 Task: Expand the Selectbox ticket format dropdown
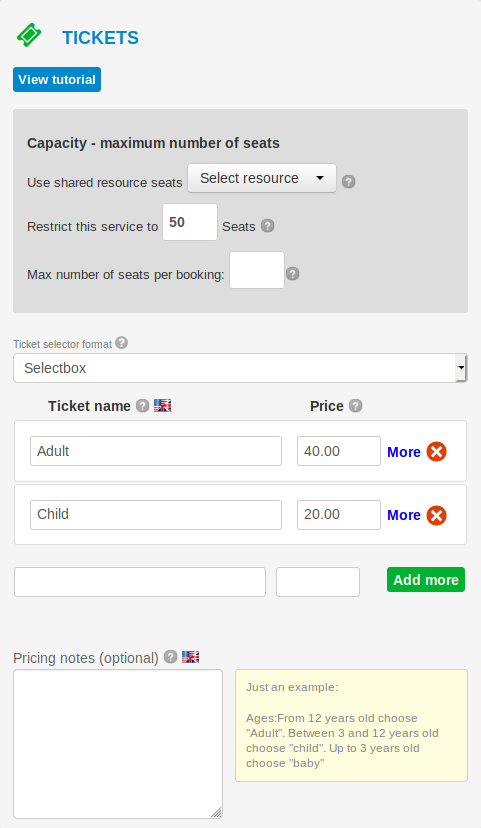(x=240, y=368)
